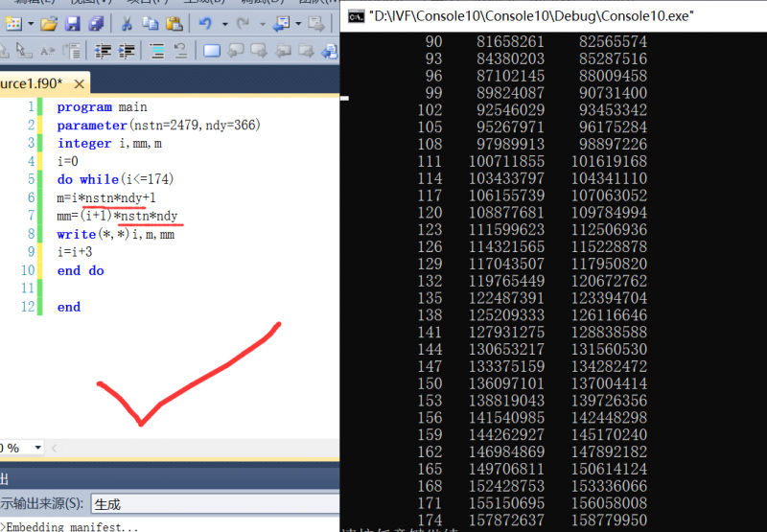Viewport: 767px width, 532px height.
Task: Undo the last edit
Action: coord(204,23)
